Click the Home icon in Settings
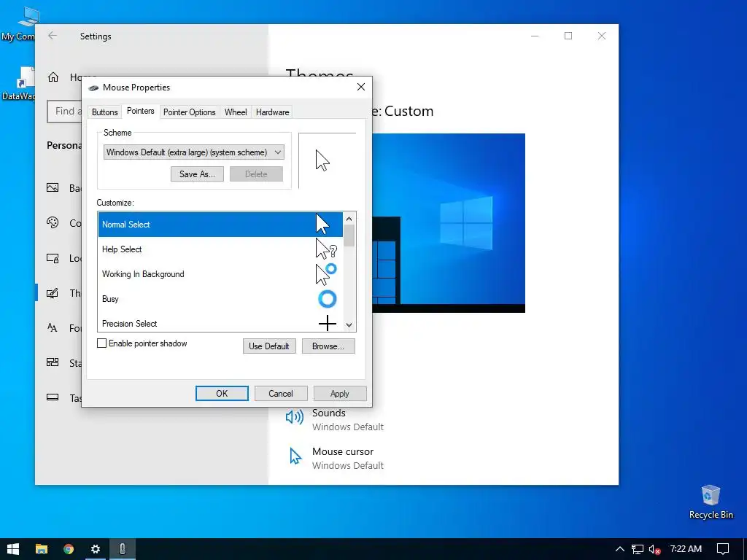The height and width of the screenshot is (560, 747). 53,77
